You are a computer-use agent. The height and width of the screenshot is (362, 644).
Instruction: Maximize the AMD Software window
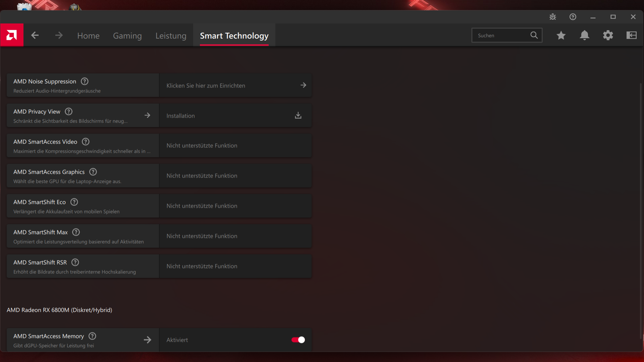tap(613, 17)
